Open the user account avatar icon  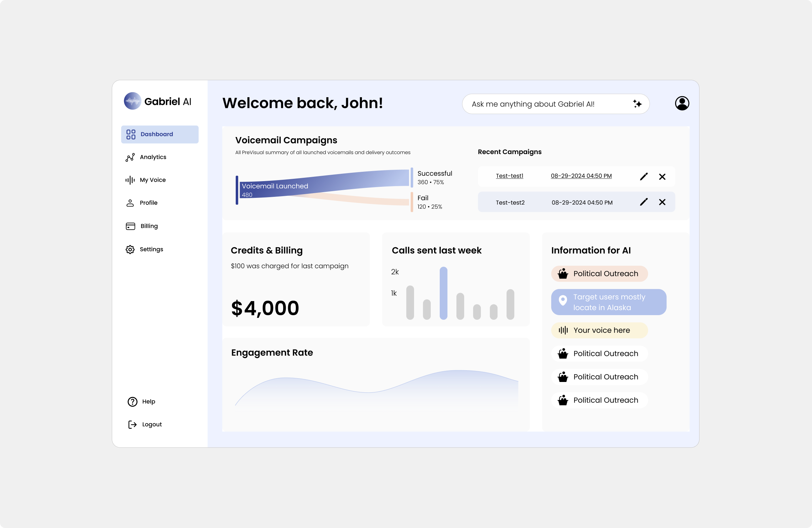coord(682,104)
